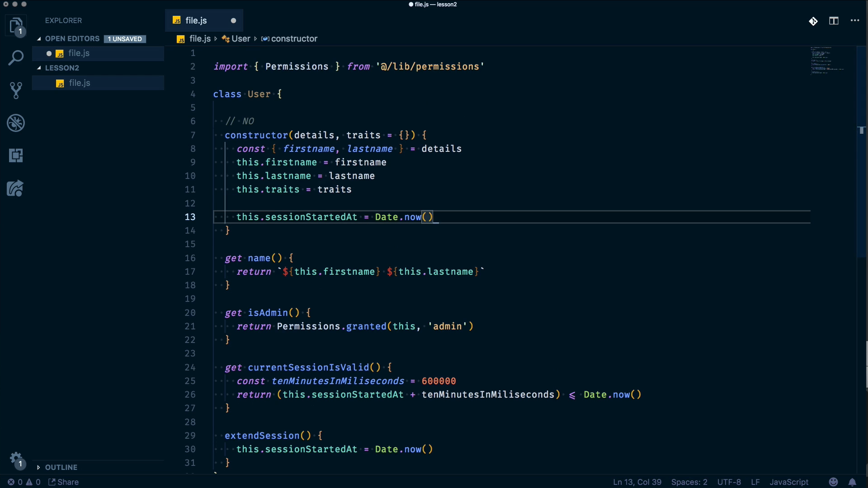Select the file.js editor tab

196,21
